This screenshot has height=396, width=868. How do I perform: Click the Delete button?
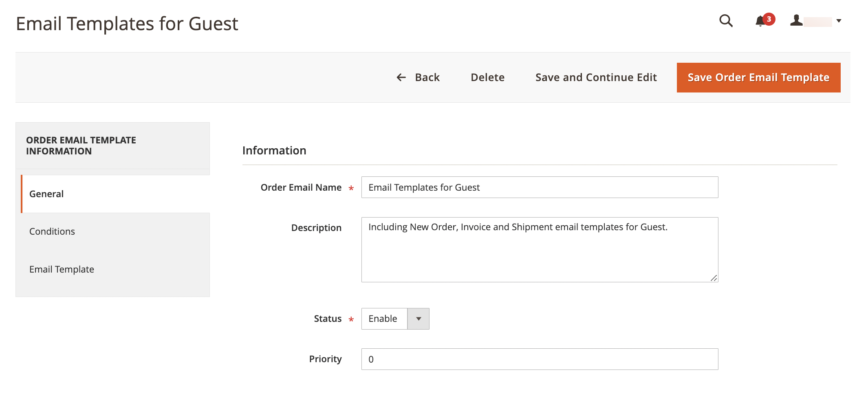(487, 77)
